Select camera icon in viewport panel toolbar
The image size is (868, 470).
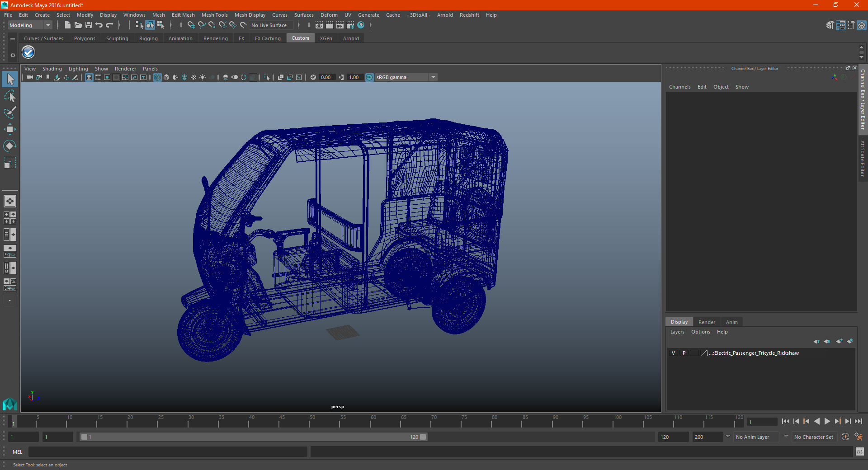pos(30,77)
